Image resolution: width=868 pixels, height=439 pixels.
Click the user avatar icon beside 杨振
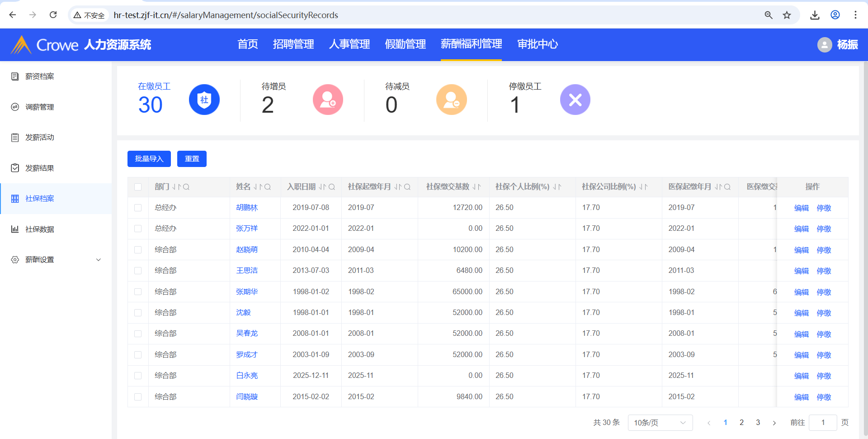(x=824, y=44)
